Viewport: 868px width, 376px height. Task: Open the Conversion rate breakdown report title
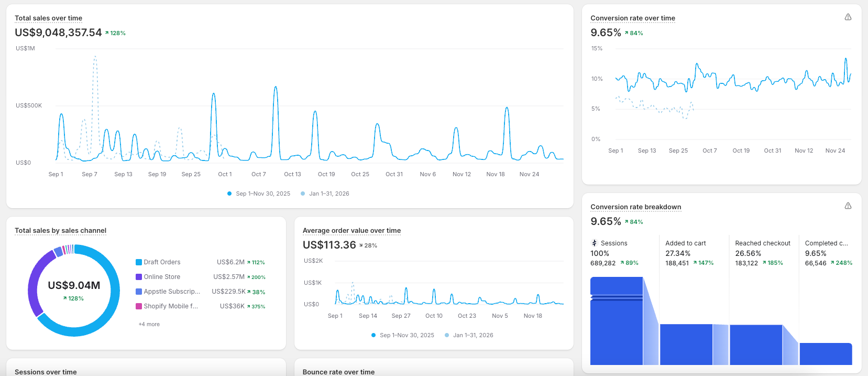click(635, 207)
